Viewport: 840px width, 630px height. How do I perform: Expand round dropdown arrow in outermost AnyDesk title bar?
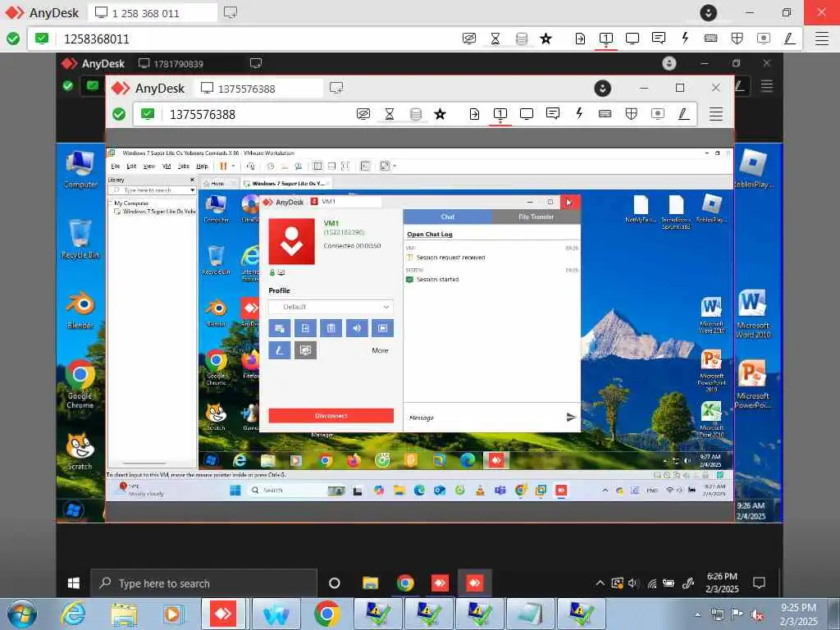pos(708,12)
